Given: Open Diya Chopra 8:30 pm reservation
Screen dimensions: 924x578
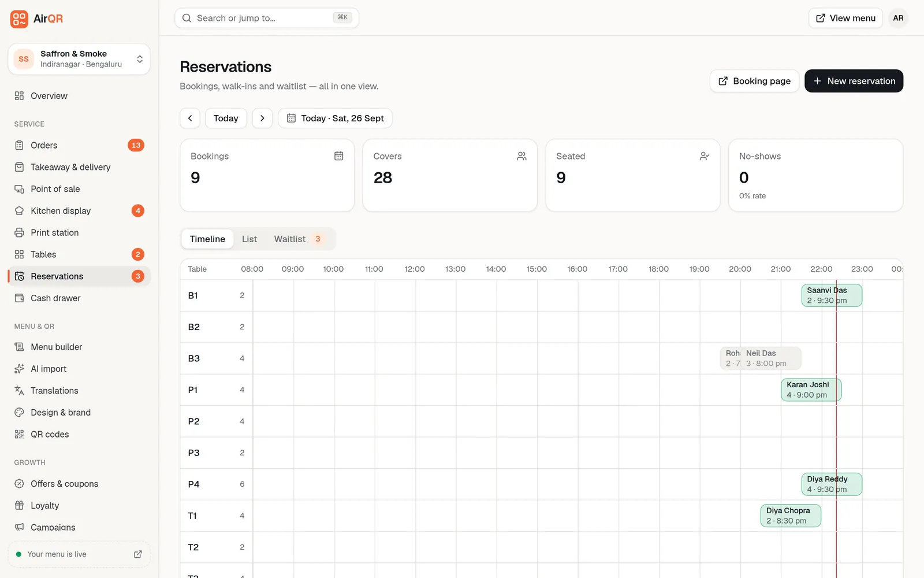Looking at the screenshot, I should (791, 516).
